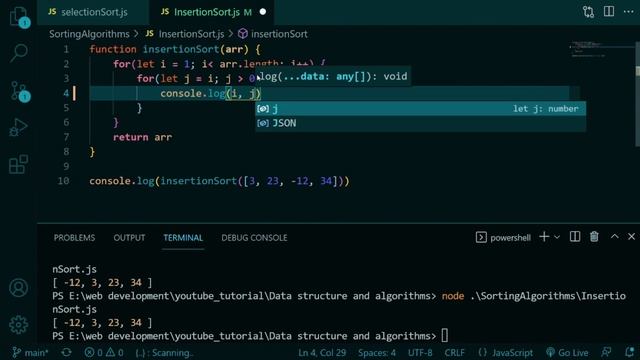Open the terminal launch profile dropdown arrow
The image size is (640, 360).
pyautogui.click(x=557, y=237)
